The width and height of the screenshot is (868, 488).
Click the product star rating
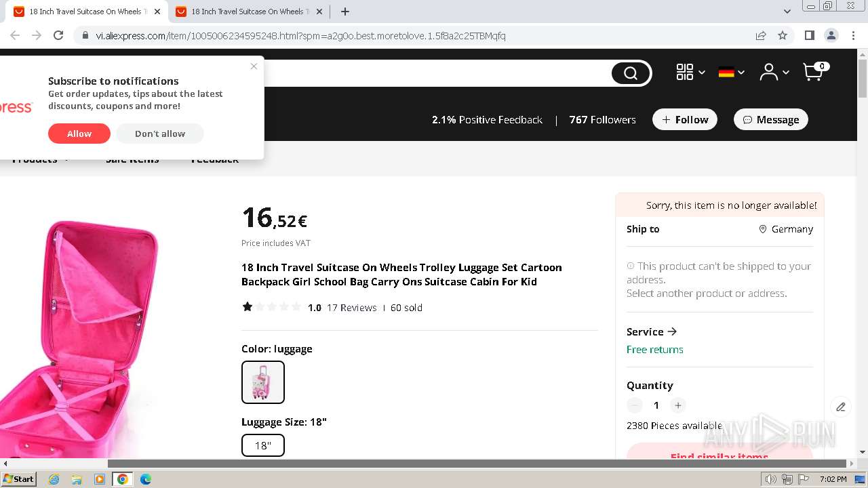pos(271,307)
